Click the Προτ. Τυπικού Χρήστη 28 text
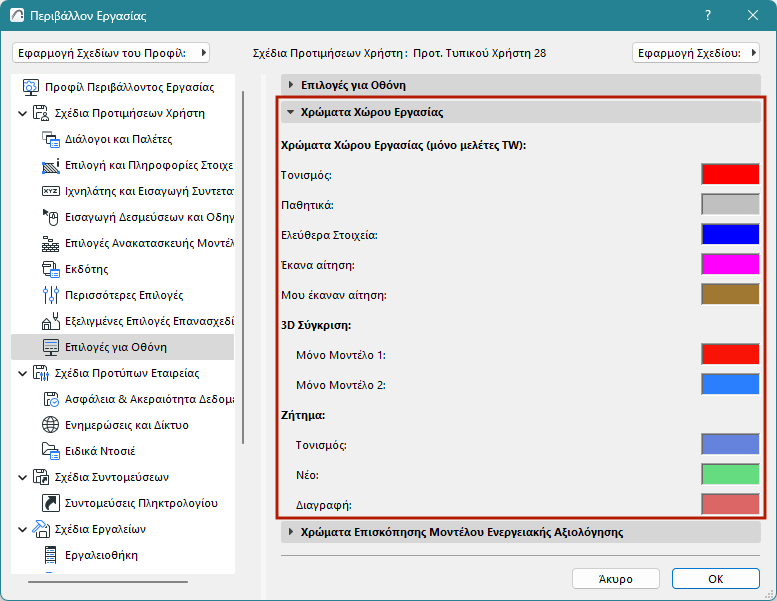Screen dimensions: 777x601 pos(479,53)
